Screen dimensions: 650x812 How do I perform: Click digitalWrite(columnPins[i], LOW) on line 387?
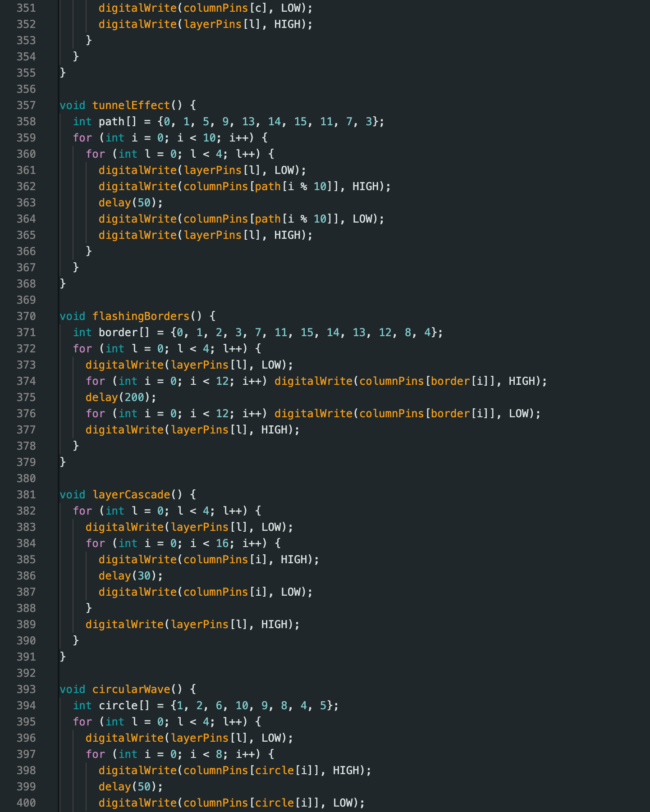pos(206,592)
